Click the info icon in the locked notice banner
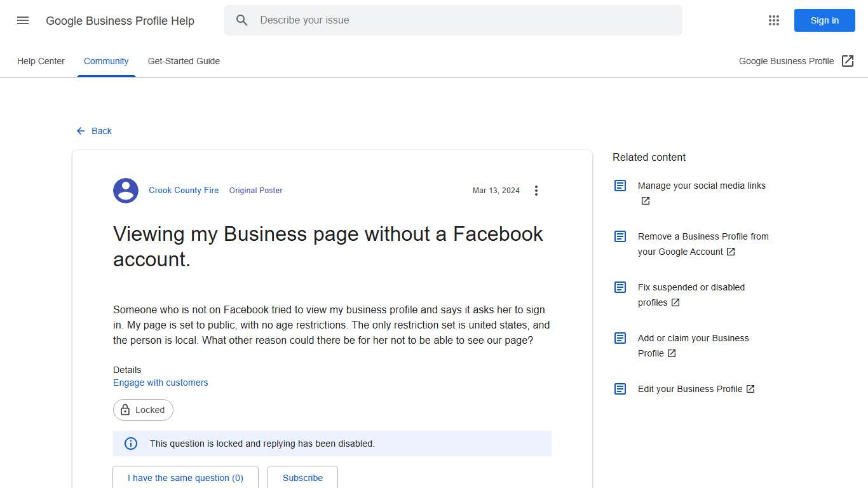Viewport: 868px width, 488px height. coord(131,444)
